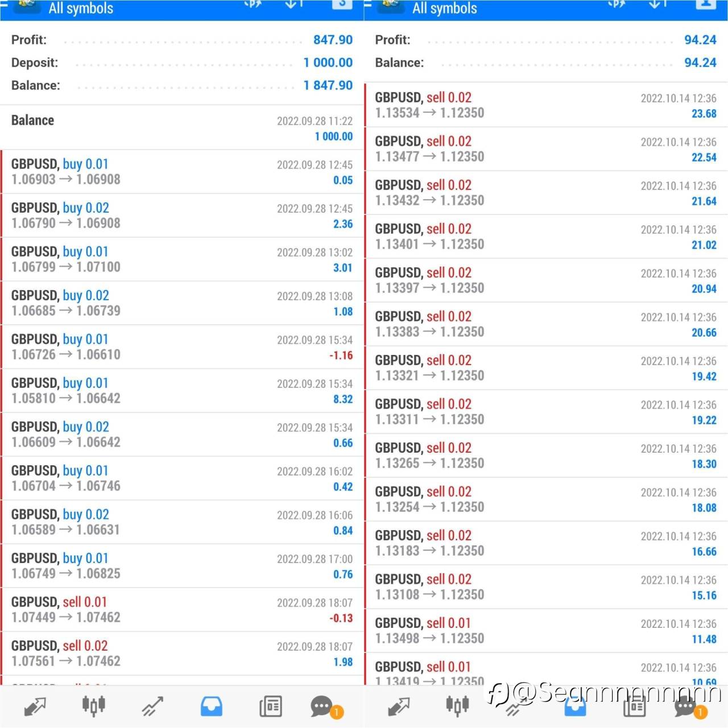Image resolution: width=728 pixels, height=728 pixels.
Task: Open candlestick Chart icon under the 94.24 balance screen
Action: (458, 706)
